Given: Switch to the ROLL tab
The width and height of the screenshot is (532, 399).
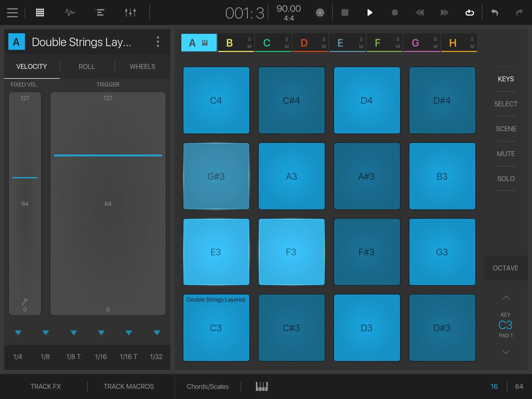Looking at the screenshot, I should coord(87,66).
